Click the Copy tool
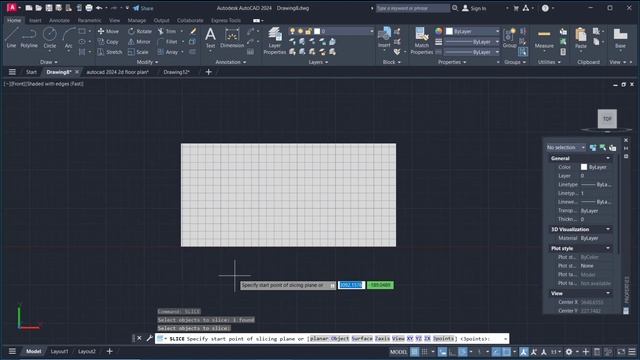Viewport: 640px width, 360px height. 108,42
